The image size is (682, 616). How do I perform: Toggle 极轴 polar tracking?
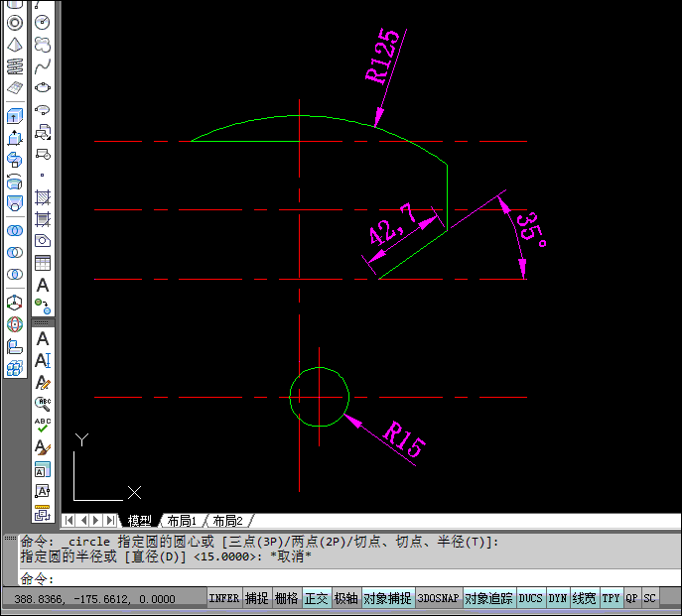(346, 598)
